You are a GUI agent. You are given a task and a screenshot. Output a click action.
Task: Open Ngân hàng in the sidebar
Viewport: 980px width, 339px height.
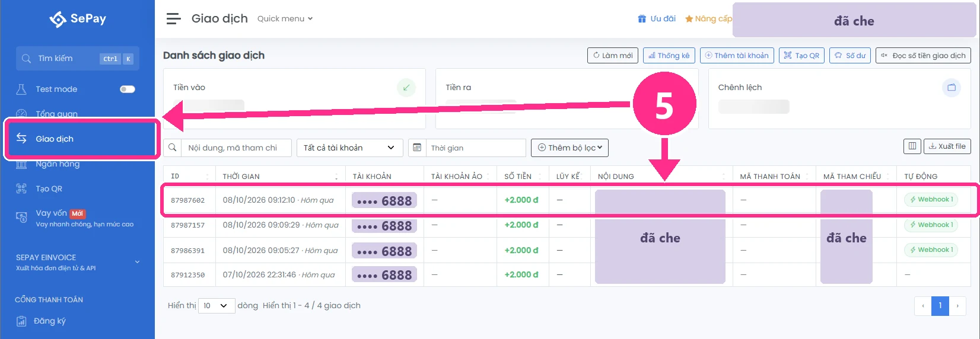point(58,164)
